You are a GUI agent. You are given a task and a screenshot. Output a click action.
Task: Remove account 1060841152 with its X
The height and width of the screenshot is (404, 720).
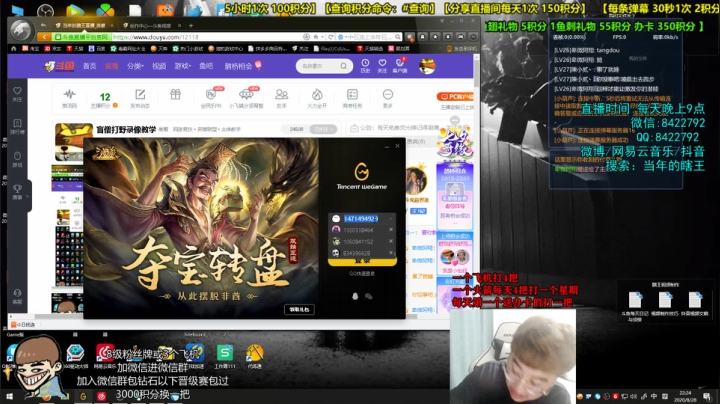point(391,241)
